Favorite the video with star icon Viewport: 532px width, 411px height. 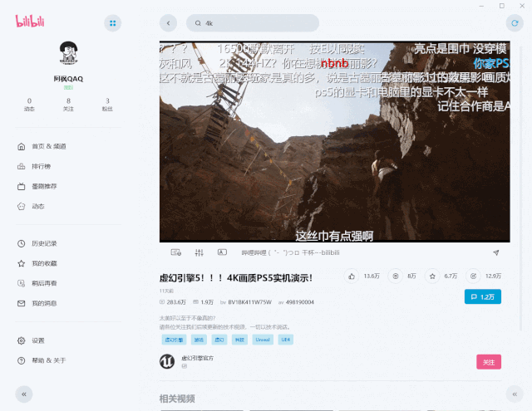click(432, 276)
